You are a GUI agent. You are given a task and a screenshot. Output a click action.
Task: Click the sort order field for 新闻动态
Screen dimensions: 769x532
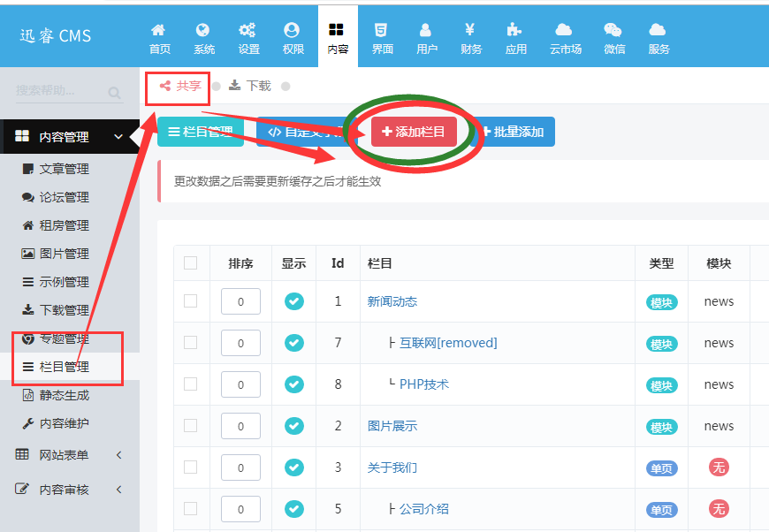pyautogui.click(x=240, y=301)
